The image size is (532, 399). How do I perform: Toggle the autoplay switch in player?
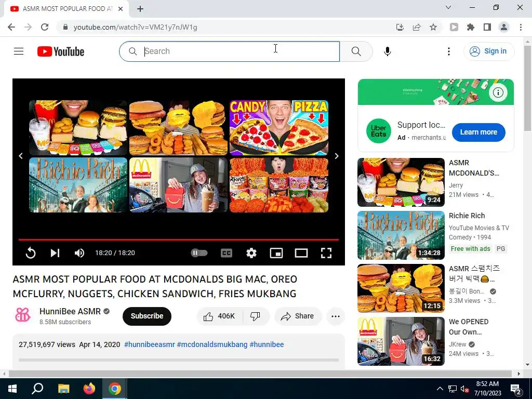click(199, 253)
